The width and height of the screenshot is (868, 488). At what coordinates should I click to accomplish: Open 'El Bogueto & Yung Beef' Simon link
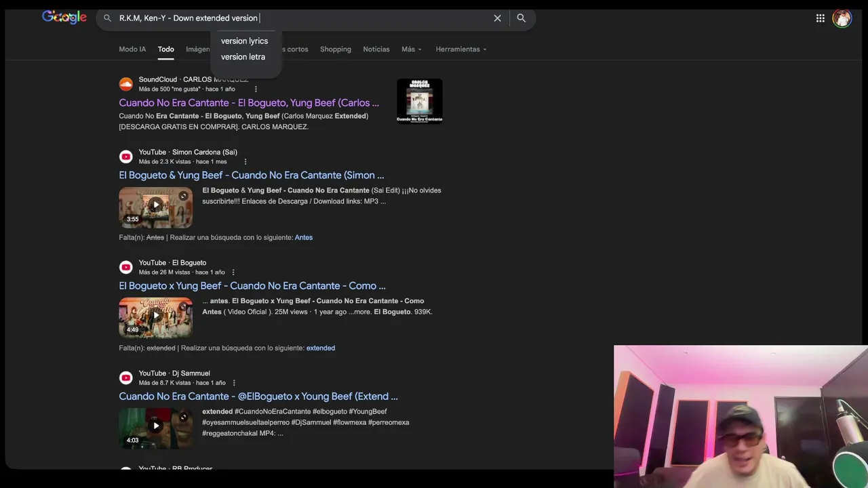(252, 175)
